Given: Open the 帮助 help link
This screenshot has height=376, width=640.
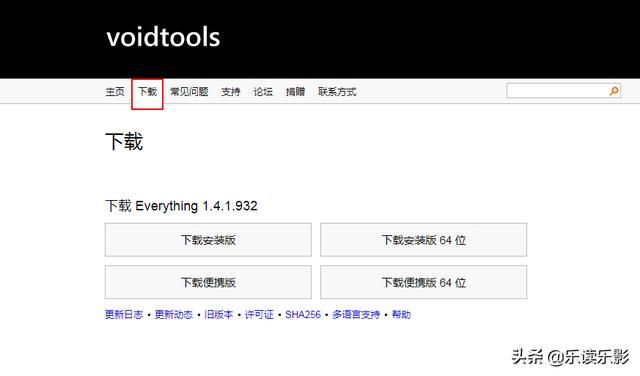Looking at the screenshot, I should pyautogui.click(x=401, y=314).
